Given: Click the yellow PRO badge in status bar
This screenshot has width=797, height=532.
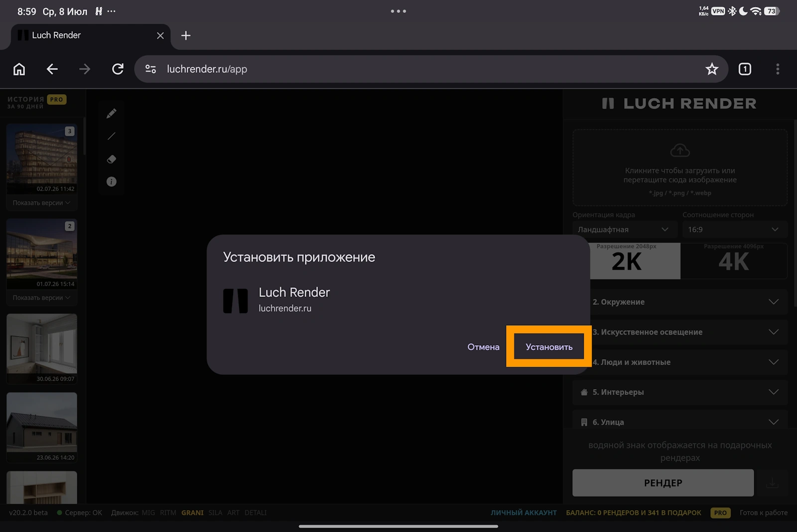Looking at the screenshot, I should pos(720,513).
